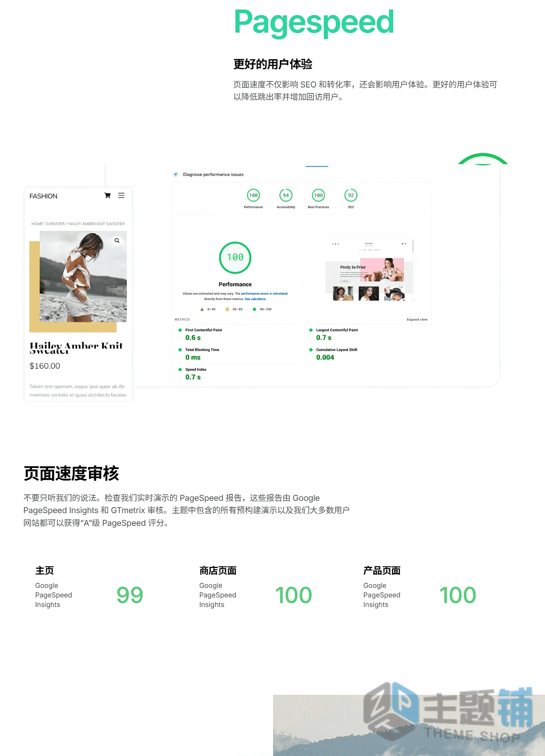Click the FASHION store logo text
This screenshot has height=756, width=545.
[x=43, y=196]
